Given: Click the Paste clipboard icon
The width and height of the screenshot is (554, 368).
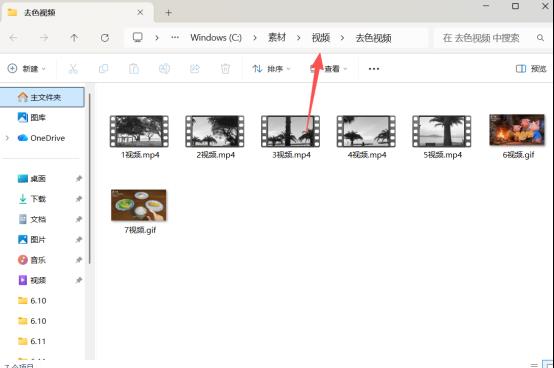Looking at the screenshot, I should click(134, 69).
